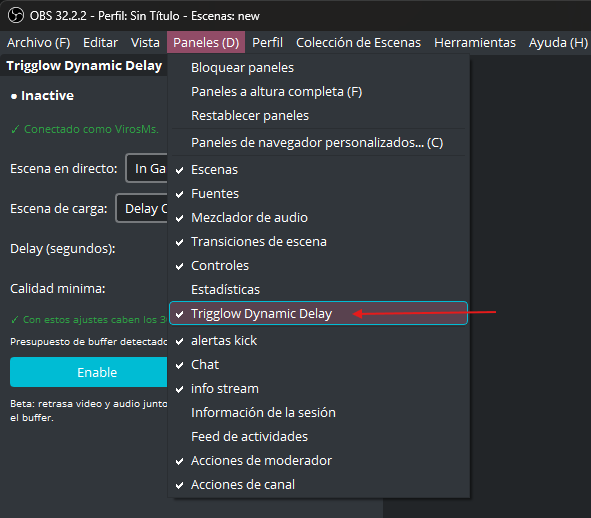
Task: Open the Perfil menu
Action: pyautogui.click(x=267, y=43)
